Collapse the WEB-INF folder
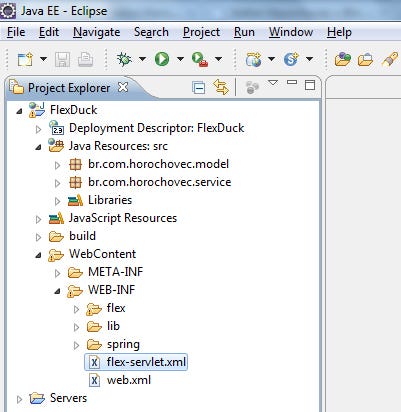 click(x=58, y=291)
